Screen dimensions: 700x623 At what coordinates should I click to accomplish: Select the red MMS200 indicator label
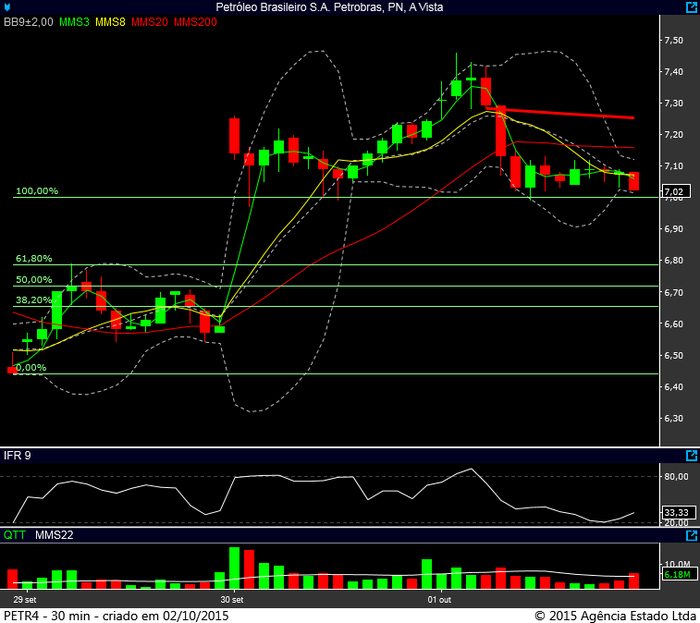195,21
